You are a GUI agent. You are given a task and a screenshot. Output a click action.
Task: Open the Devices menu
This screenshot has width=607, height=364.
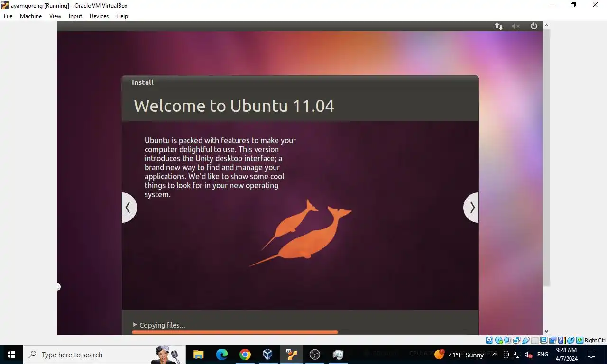[x=99, y=16]
